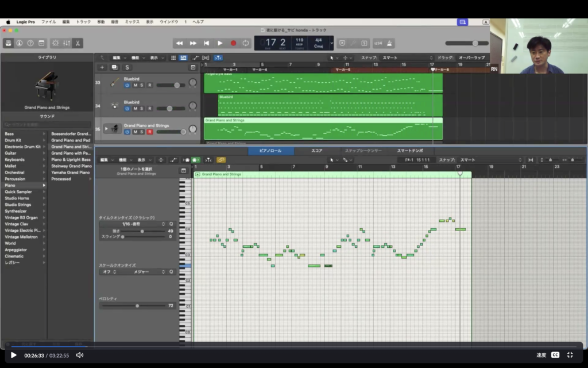Screen dimensions: 588x368
Task: Open the scissors Editors button
Action: (77, 43)
